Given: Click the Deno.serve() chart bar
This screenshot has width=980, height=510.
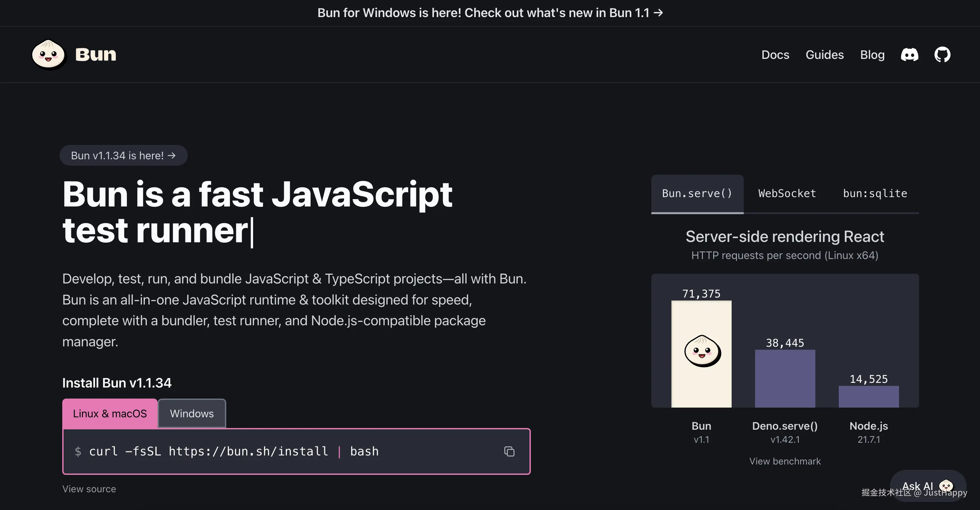Looking at the screenshot, I should 785,378.
